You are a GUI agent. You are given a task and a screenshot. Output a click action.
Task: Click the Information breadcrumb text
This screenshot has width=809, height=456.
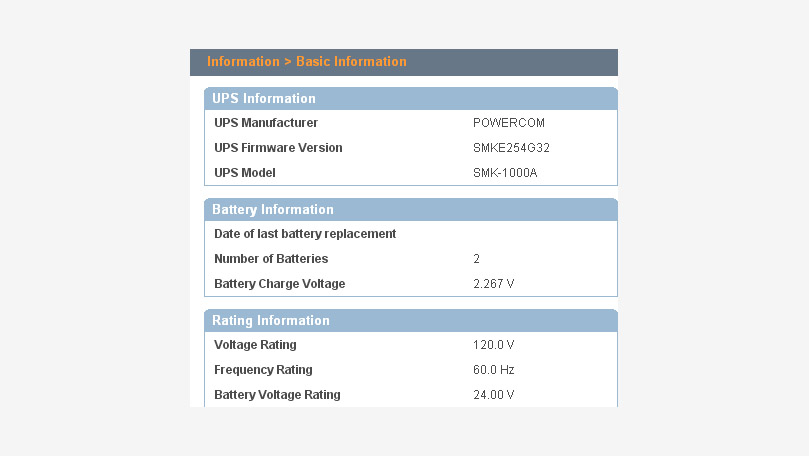pos(243,61)
